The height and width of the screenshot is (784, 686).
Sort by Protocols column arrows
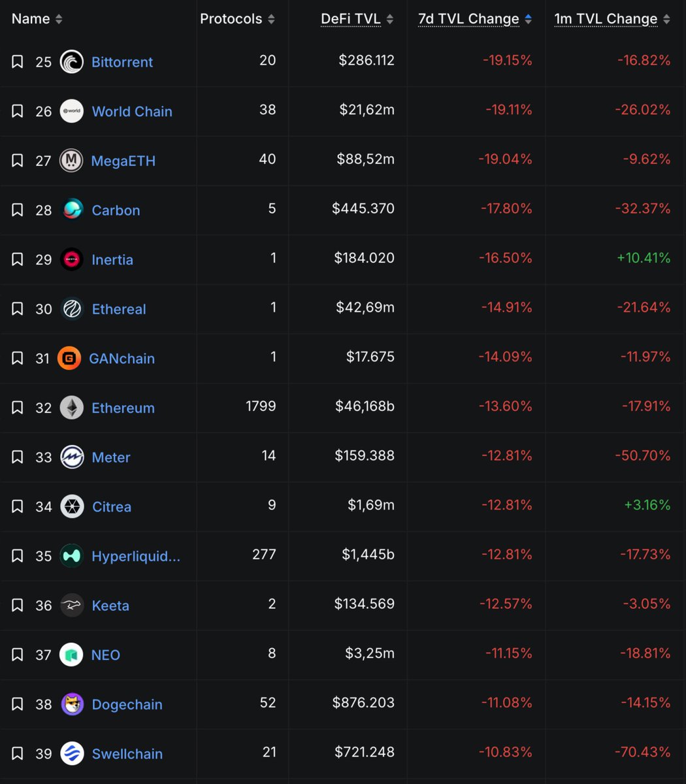(x=271, y=20)
